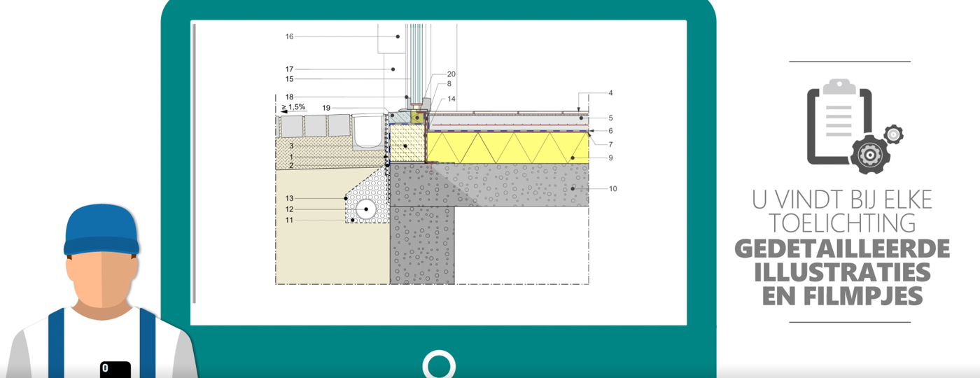
Task: Click label number 9 in drawing
Action: pyautogui.click(x=610, y=158)
